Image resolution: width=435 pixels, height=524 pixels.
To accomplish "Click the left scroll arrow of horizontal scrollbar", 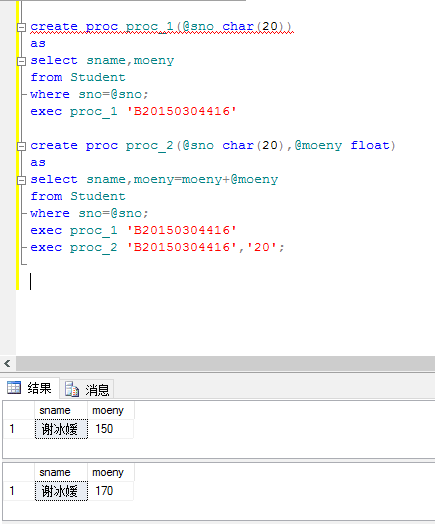I will 7,363.
